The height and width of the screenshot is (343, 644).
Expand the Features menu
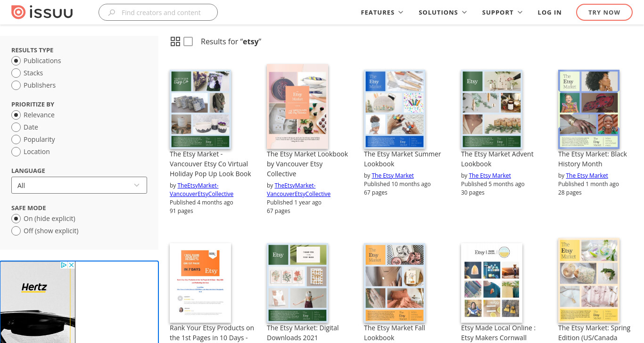[382, 12]
